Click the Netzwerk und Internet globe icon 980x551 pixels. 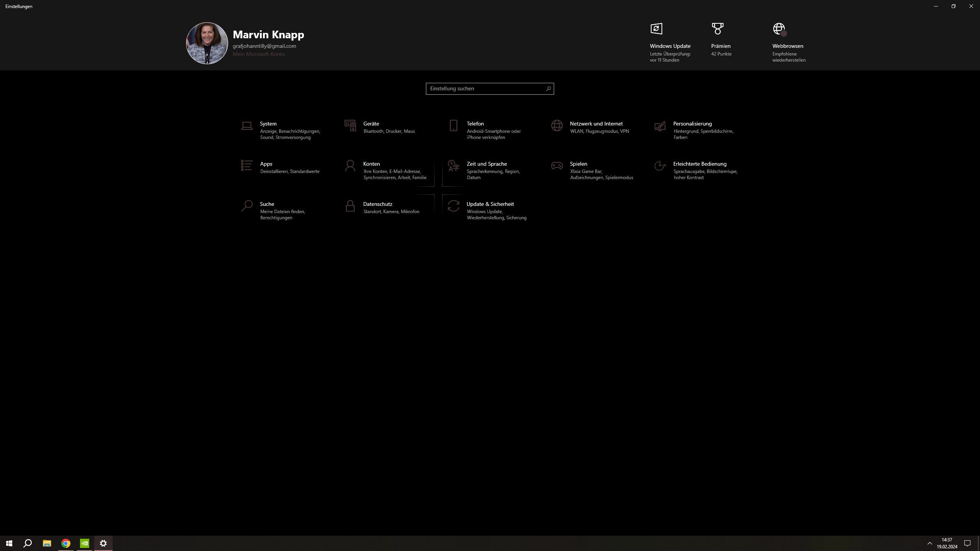click(557, 126)
